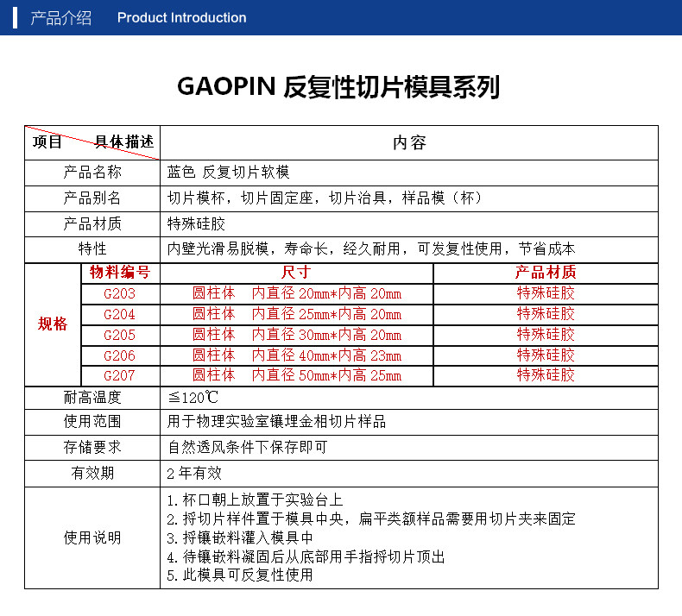Click the 'Product Introduction' header text
Image resolution: width=682 pixels, height=616 pixels.
(x=182, y=18)
